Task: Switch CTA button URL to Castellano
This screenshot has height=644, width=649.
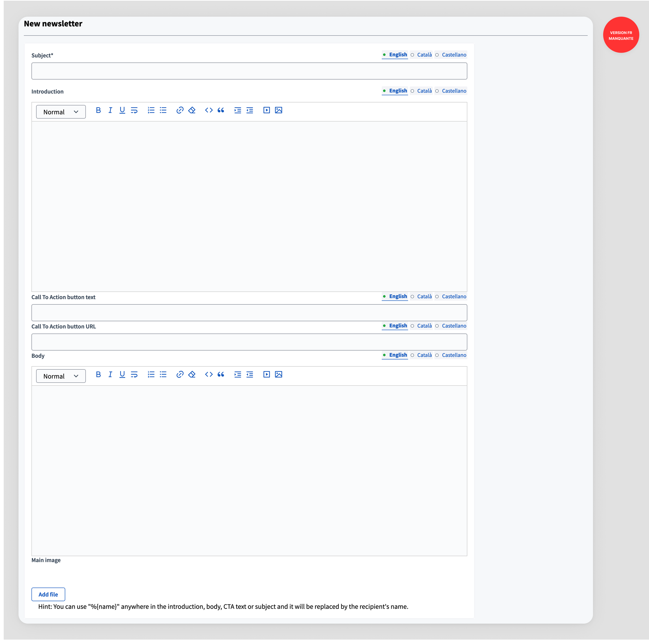Action: [x=451, y=326]
